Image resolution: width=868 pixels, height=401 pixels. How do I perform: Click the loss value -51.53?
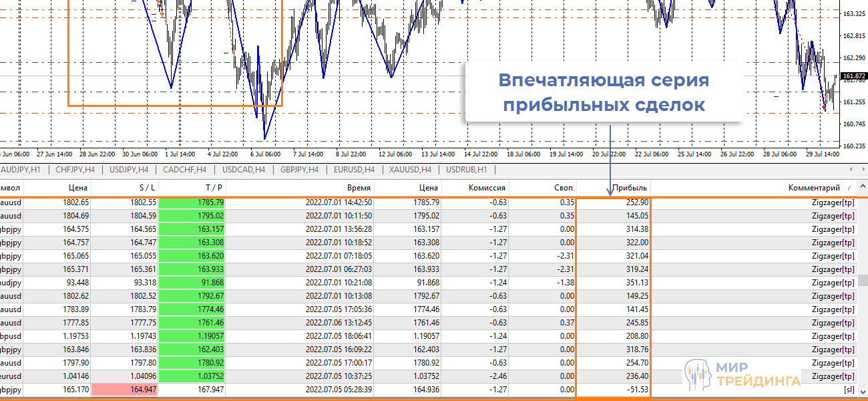point(637,390)
